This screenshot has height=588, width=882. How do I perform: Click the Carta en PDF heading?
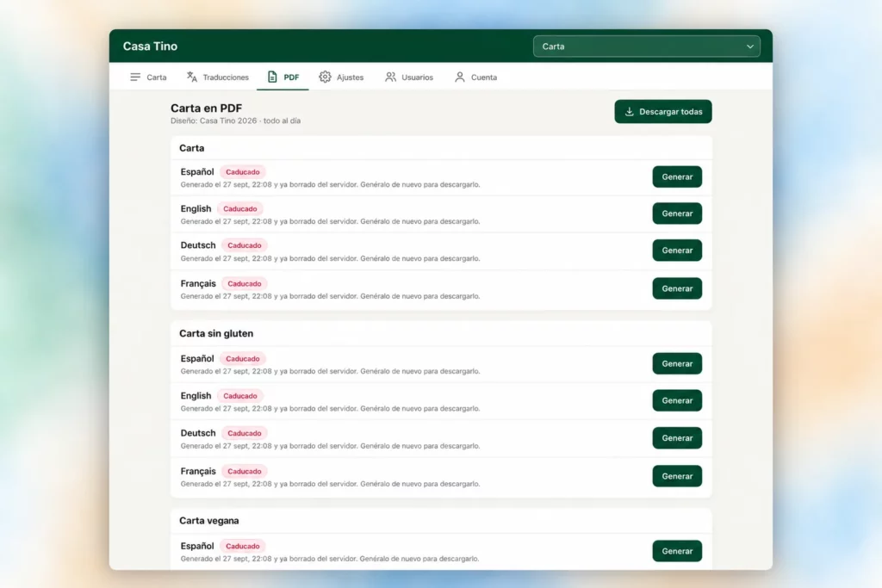pyautogui.click(x=207, y=108)
